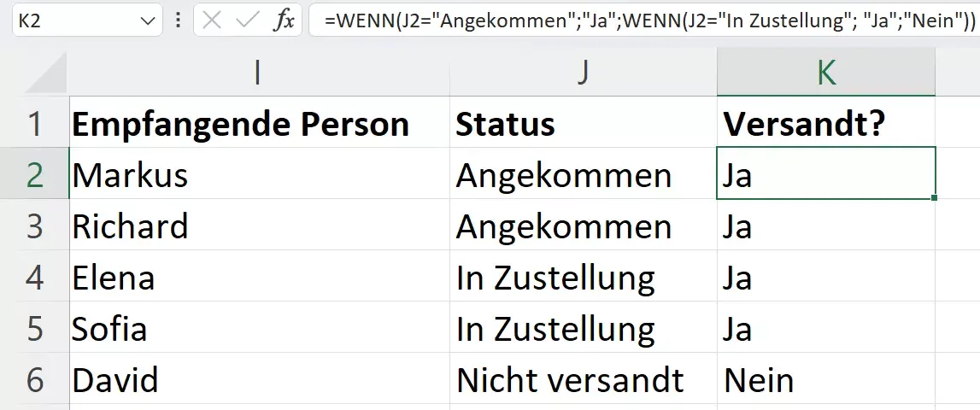The width and height of the screenshot is (980, 410).
Task: Select row 4 header
Action: tap(34, 278)
